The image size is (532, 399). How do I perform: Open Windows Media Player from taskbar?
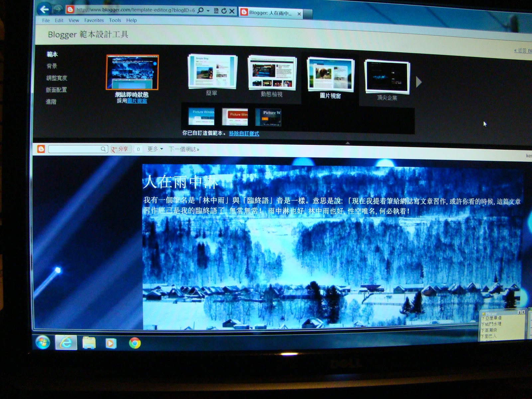click(x=111, y=343)
